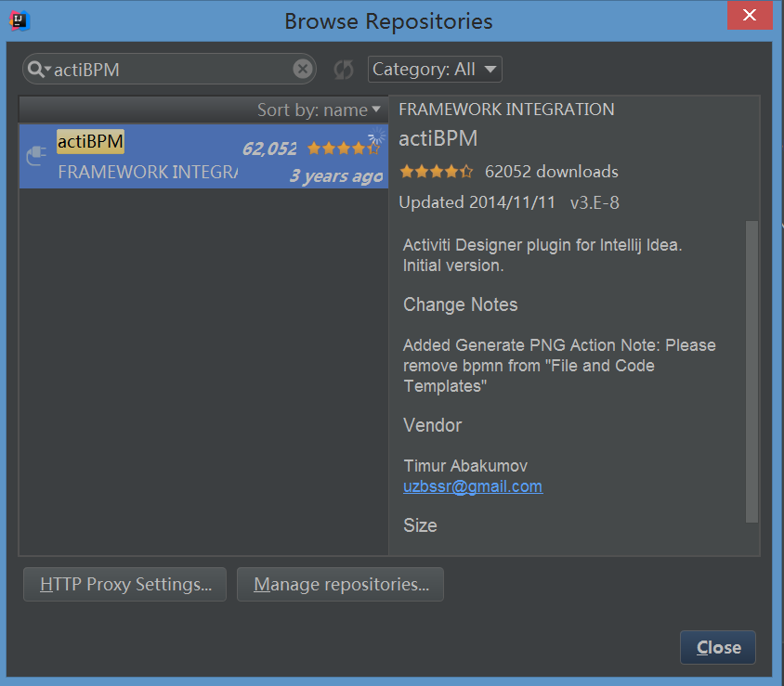Click the Close button
Image resolution: width=784 pixels, height=686 pixels.
click(x=718, y=648)
